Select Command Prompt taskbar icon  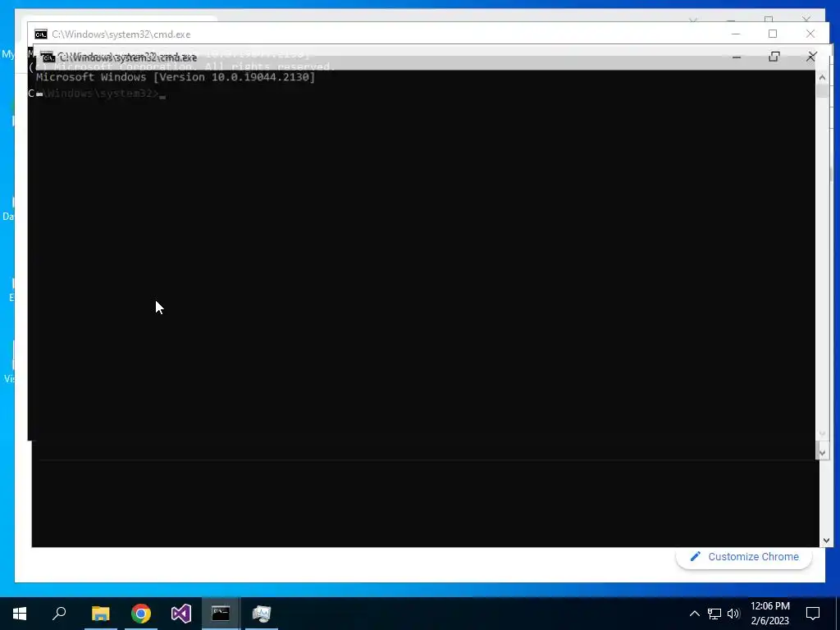221,614
